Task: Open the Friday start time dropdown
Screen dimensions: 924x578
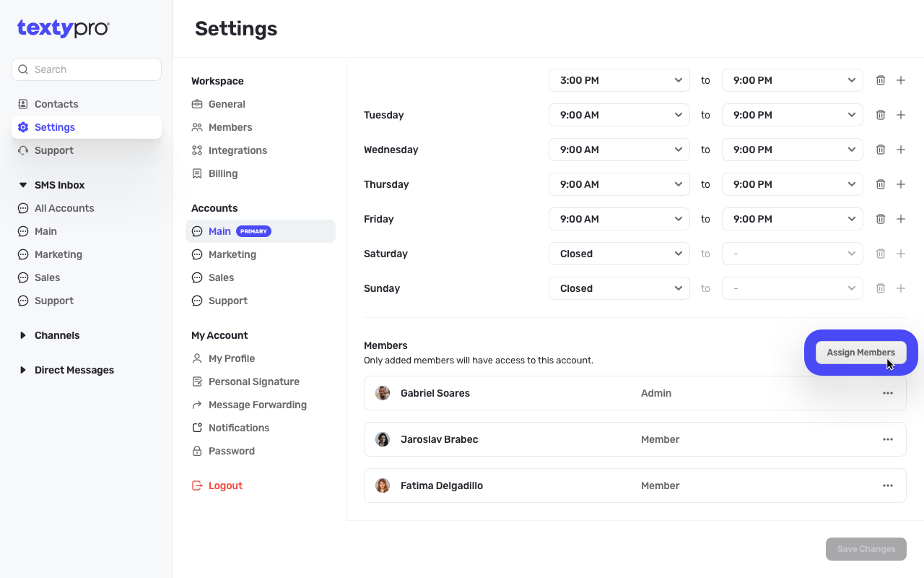Action: 619,219
